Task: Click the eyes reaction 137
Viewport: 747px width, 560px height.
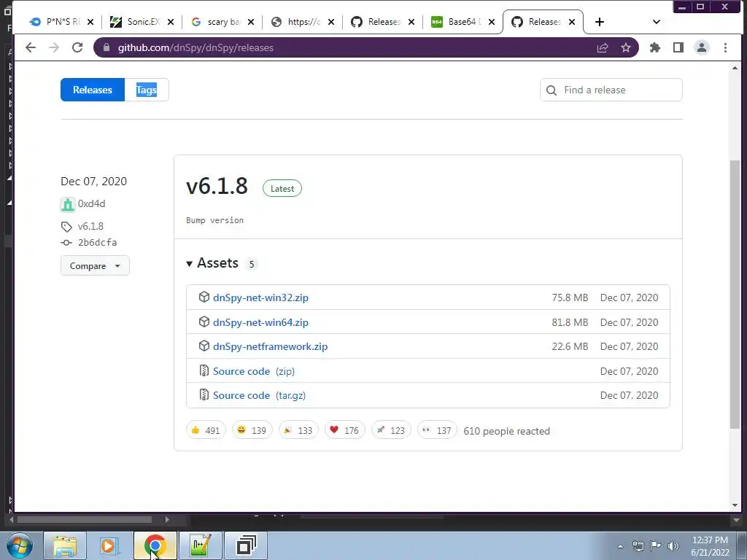Action: pos(436,430)
